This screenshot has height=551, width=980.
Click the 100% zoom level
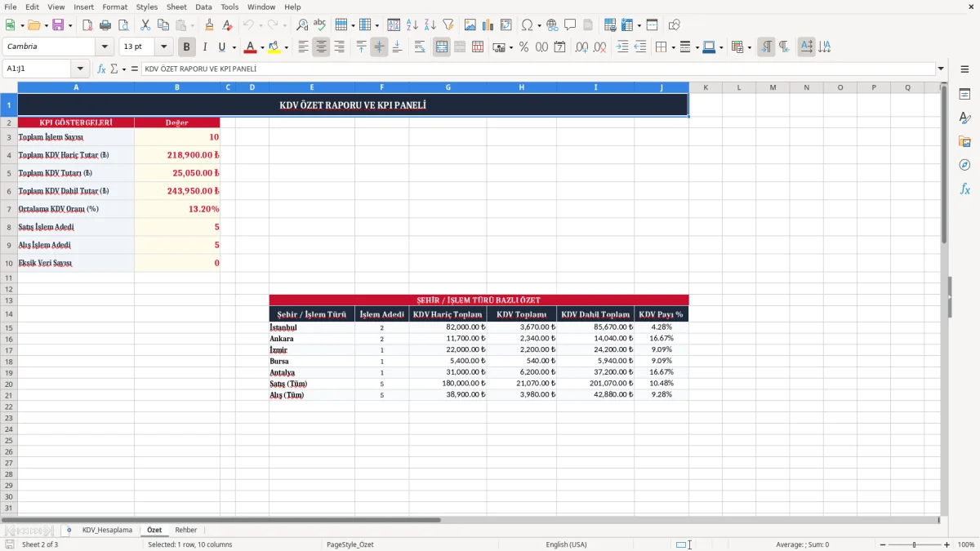[966, 544]
